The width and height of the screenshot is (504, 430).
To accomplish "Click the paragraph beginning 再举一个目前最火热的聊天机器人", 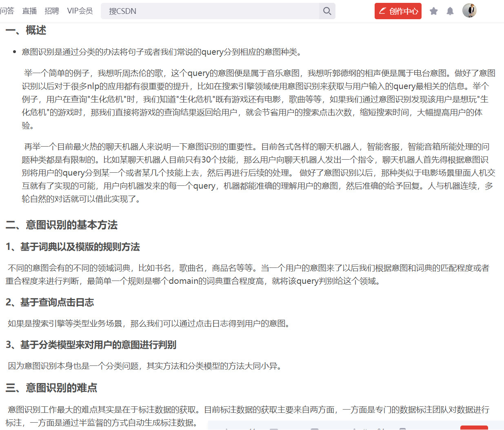I will tap(258, 173).
